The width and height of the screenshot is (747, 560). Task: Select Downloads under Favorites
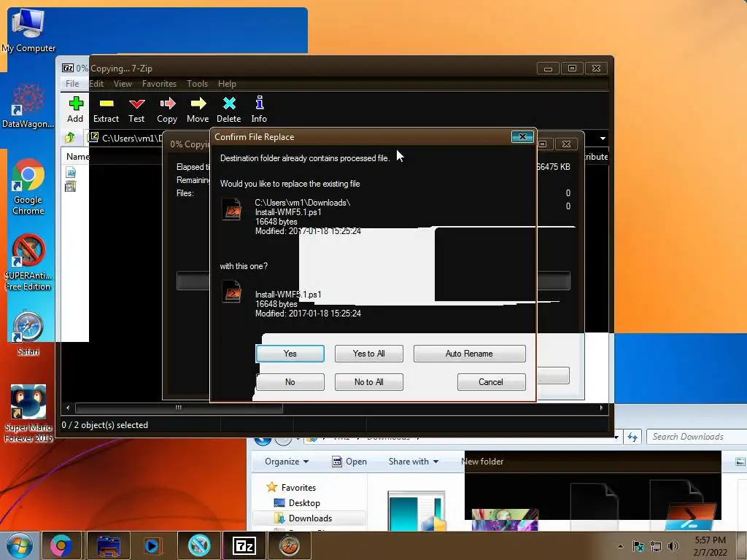[309, 518]
